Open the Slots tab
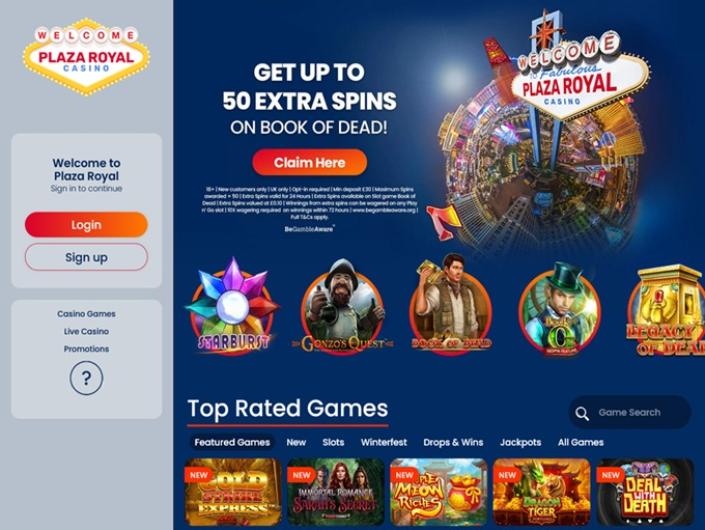This screenshot has height=530, width=705. (333, 442)
